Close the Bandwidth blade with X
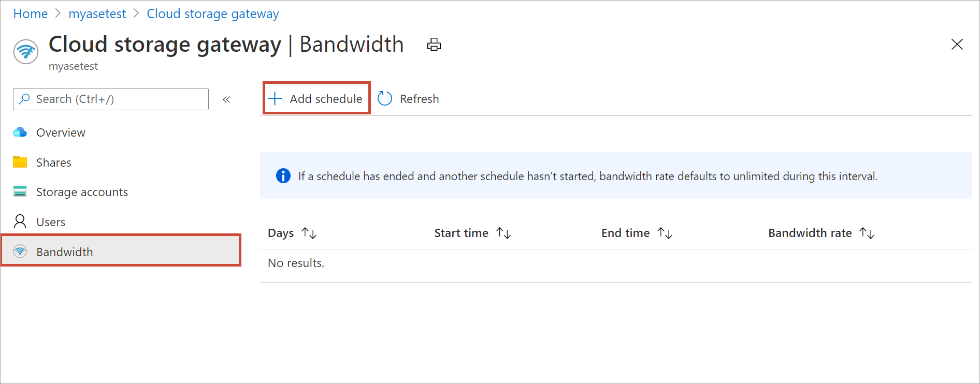 click(x=957, y=45)
